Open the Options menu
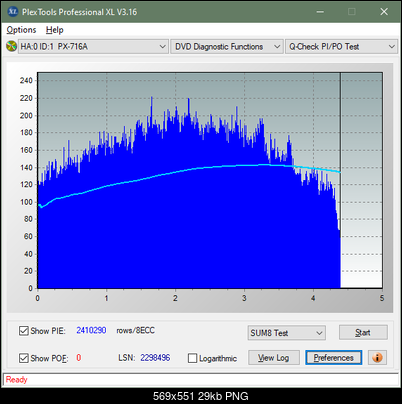The image size is (402, 404). pyautogui.click(x=21, y=30)
